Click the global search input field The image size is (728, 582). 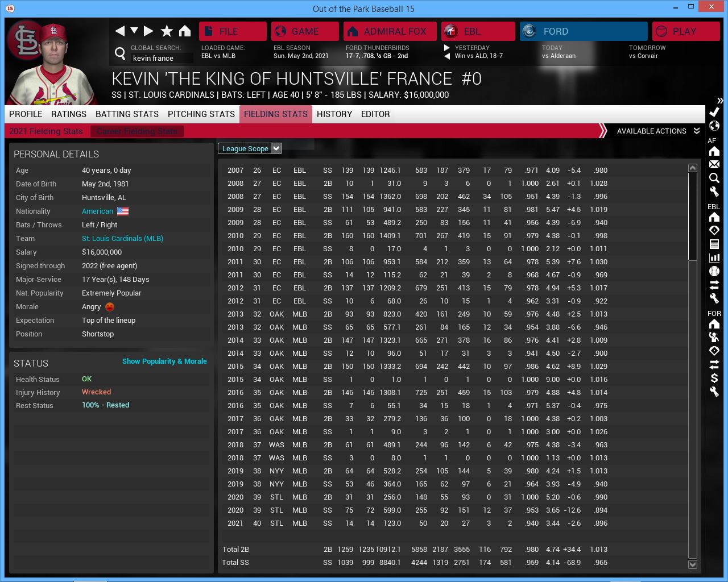[x=161, y=59]
